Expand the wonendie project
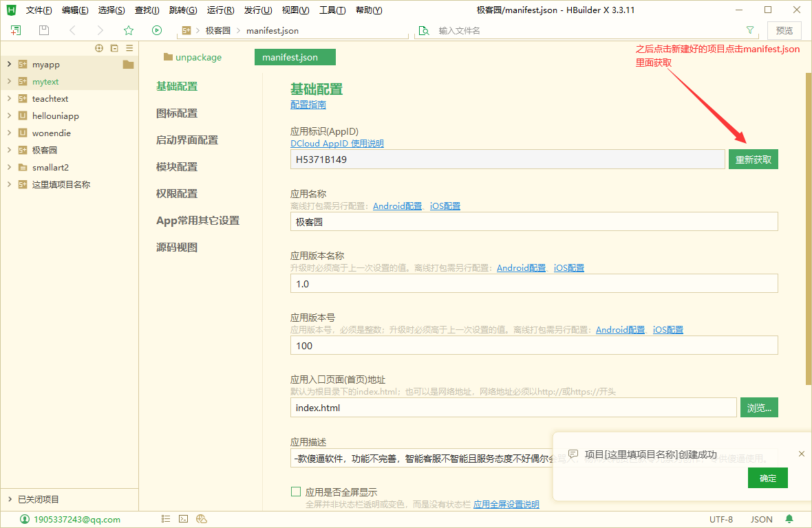Image resolution: width=812 pixels, height=528 pixels. [x=9, y=133]
